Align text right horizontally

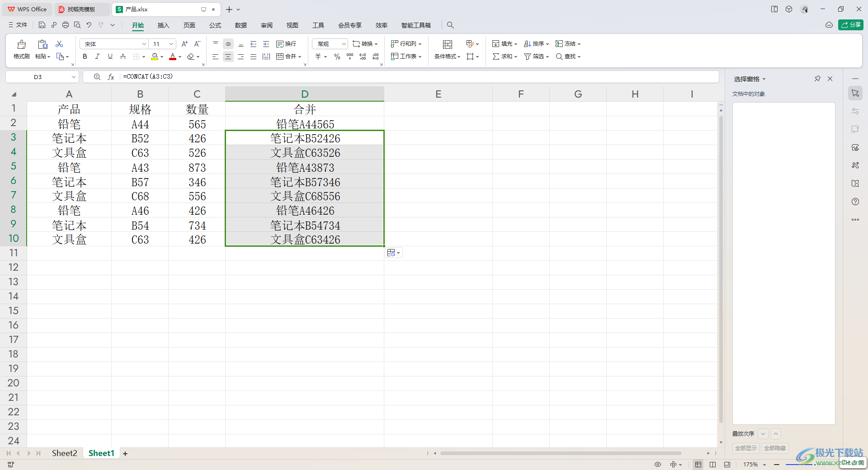coord(241,56)
